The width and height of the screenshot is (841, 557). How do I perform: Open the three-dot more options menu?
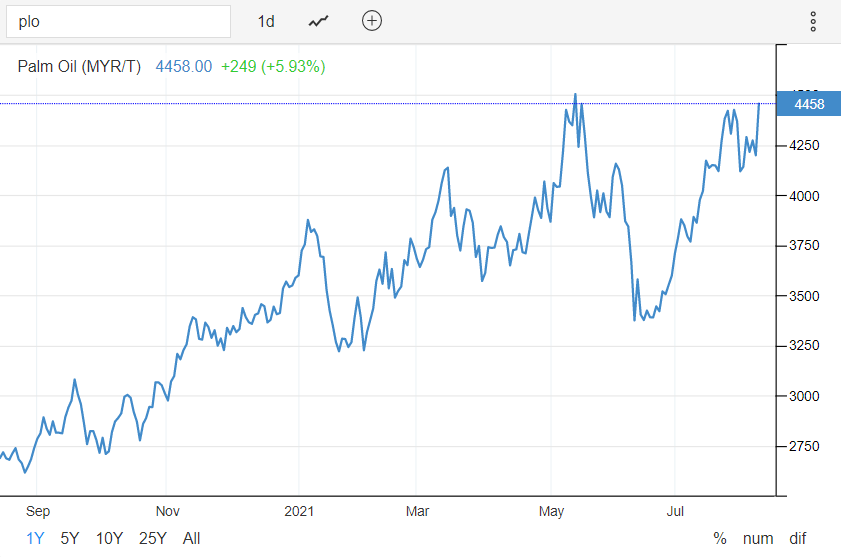tap(813, 21)
